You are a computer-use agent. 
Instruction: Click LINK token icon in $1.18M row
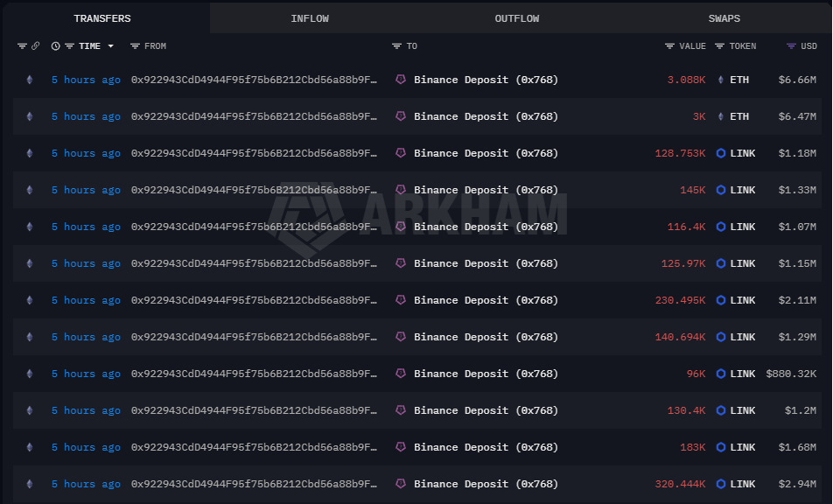[x=721, y=153]
